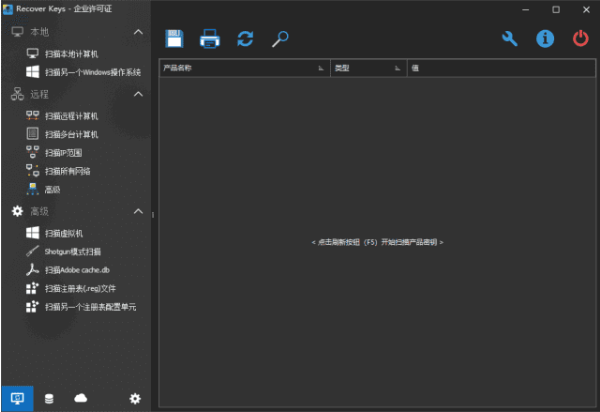Open the cloud tab icon
Image resolution: width=600 pixels, height=412 pixels.
point(81,398)
